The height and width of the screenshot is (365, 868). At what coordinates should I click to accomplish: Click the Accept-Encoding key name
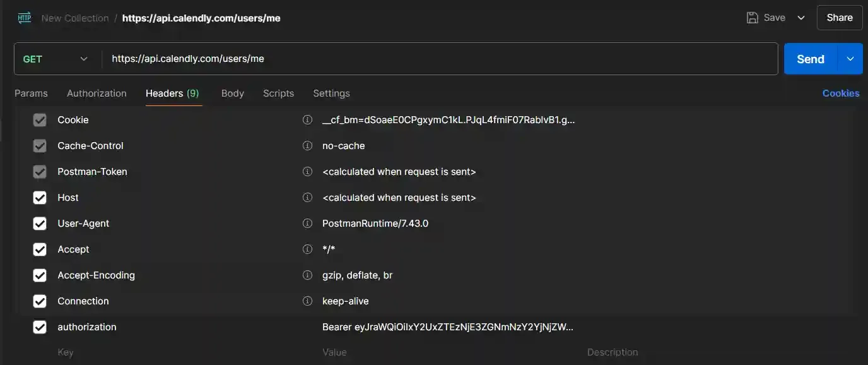tap(96, 275)
